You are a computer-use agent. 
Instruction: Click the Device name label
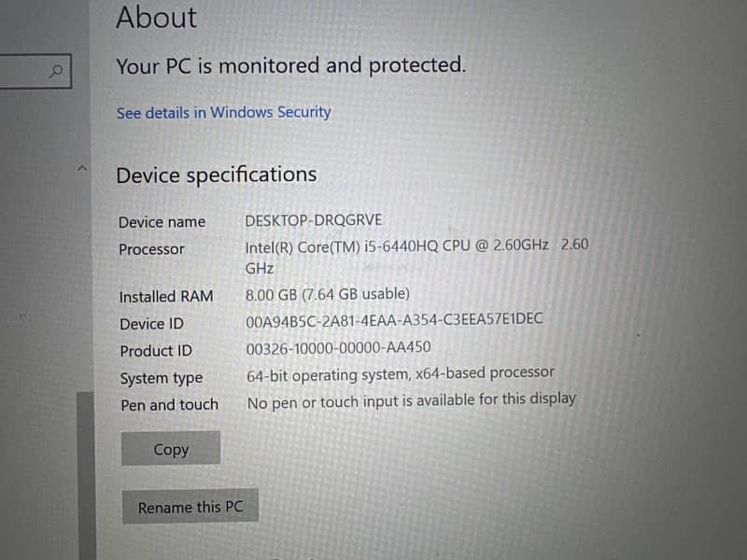click(x=162, y=222)
